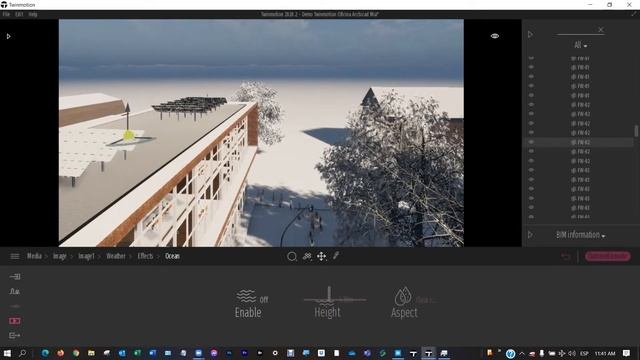Click the yellow sphere gizmo on the rooftop
640x360 pixels.
[x=129, y=135]
